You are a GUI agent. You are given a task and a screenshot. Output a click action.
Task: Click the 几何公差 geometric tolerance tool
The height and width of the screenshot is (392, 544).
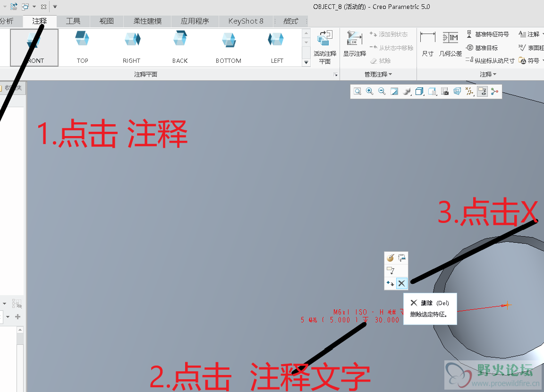tap(450, 44)
